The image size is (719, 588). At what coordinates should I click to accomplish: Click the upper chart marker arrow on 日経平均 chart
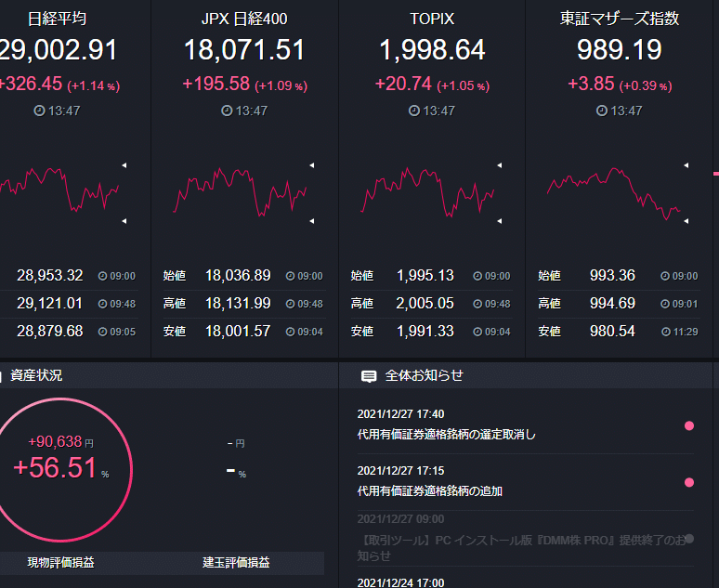click(x=124, y=165)
